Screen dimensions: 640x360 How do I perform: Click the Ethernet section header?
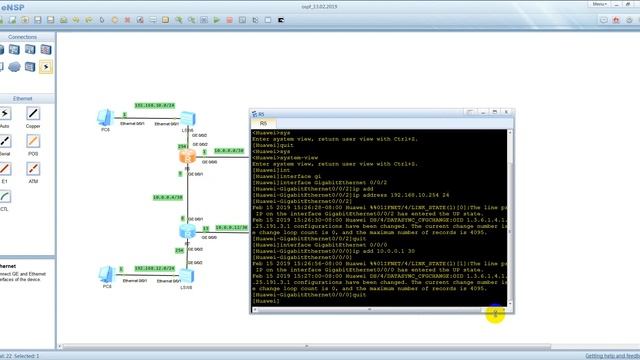click(22, 99)
